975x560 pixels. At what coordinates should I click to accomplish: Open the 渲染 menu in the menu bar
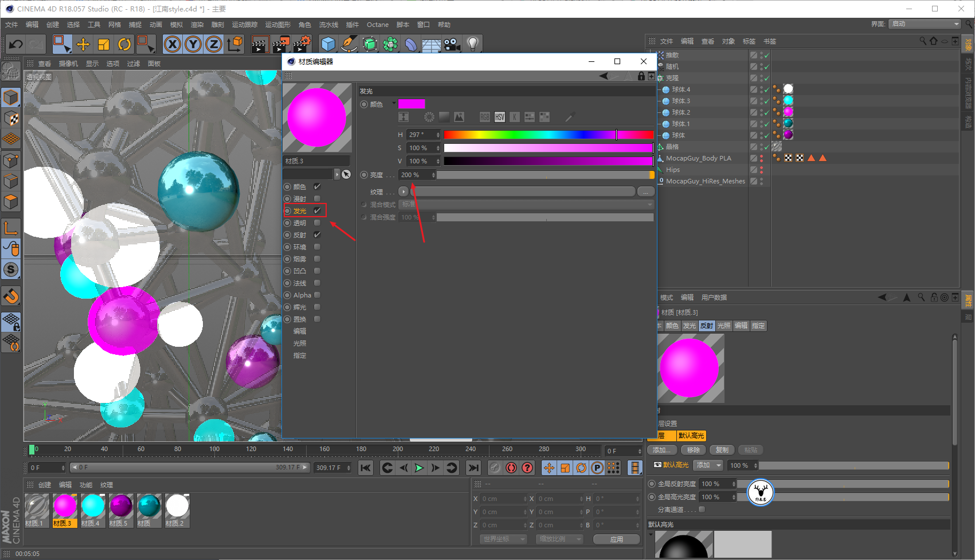coord(197,25)
